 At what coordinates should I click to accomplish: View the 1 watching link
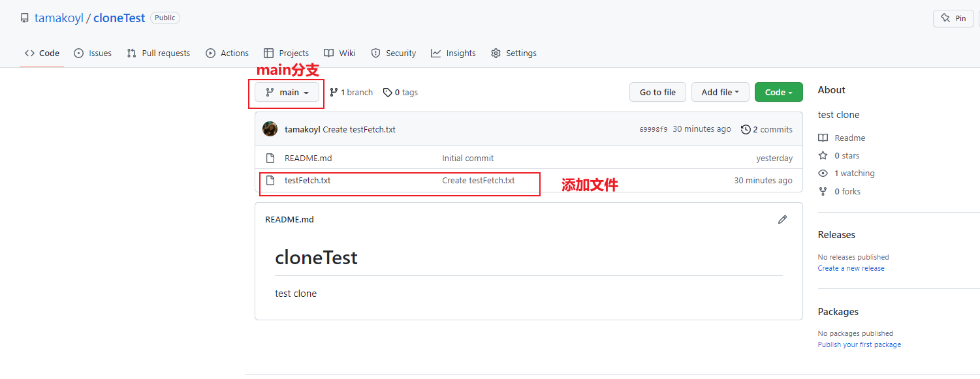[846, 174]
